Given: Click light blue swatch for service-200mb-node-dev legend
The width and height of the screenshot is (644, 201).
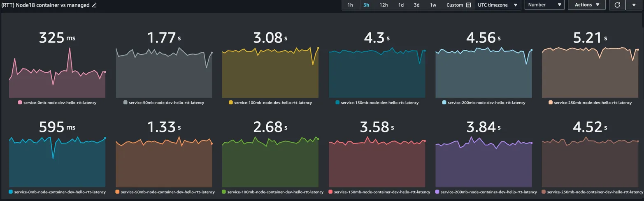Looking at the screenshot, I should coord(444,102).
